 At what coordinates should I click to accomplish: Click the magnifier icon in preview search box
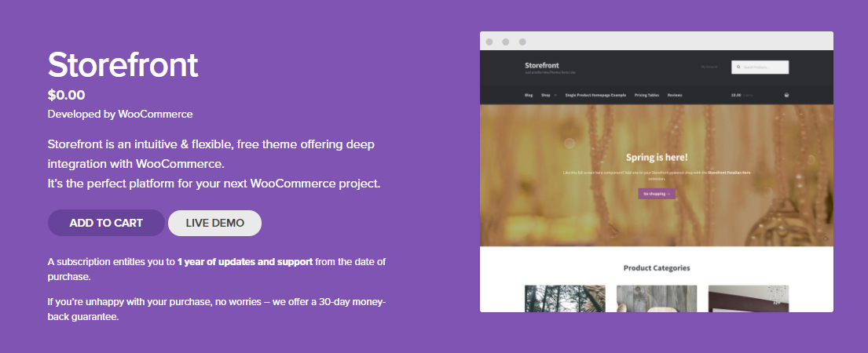tap(738, 67)
